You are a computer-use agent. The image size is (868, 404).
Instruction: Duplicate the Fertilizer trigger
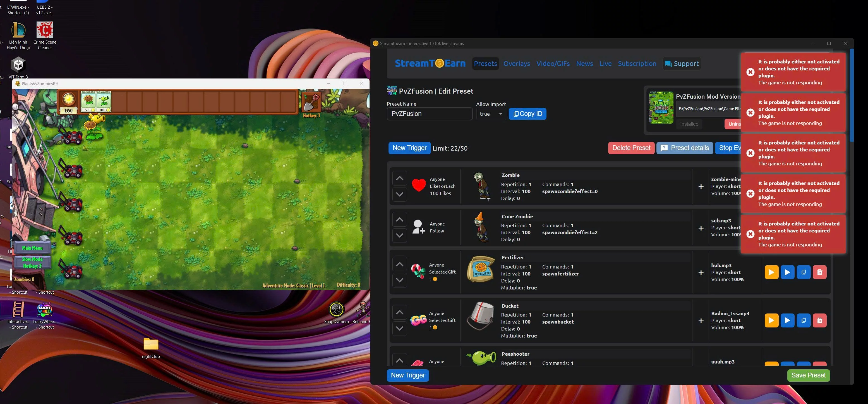(803, 272)
